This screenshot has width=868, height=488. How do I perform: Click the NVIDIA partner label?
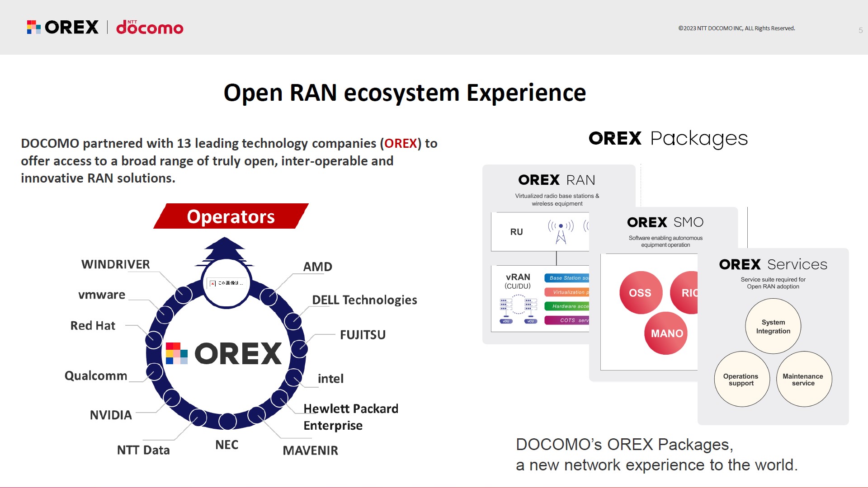[x=111, y=415]
